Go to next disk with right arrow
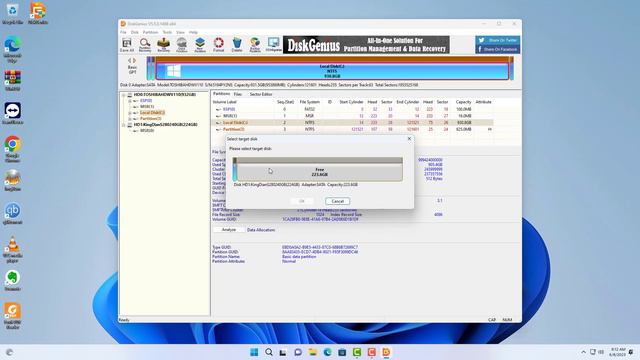This screenshot has width=640, height=360. tap(134, 60)
